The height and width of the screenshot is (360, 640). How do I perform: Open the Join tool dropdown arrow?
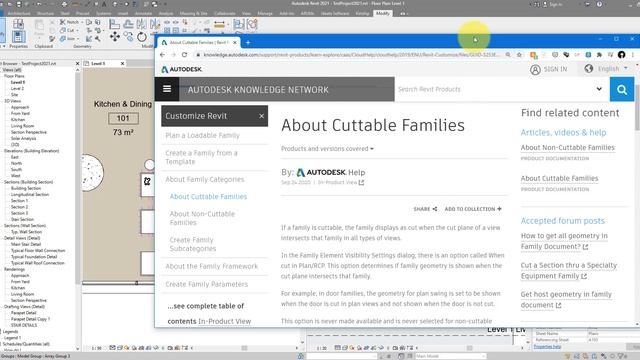click(x=77, y=39)
